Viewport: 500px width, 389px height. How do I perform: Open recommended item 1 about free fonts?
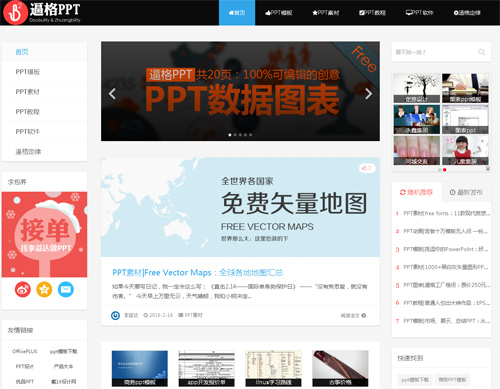(446, 213)
